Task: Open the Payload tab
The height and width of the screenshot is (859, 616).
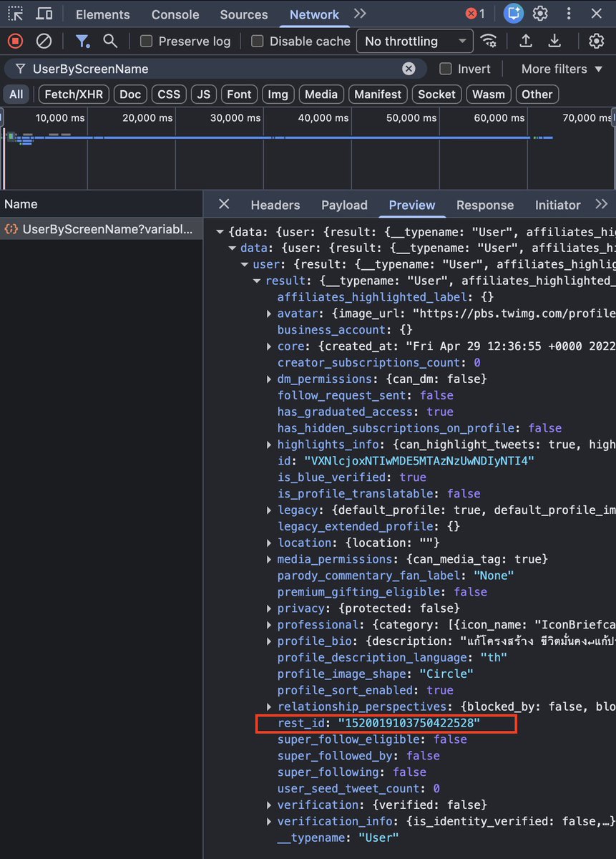Action: tap(344, 205)
